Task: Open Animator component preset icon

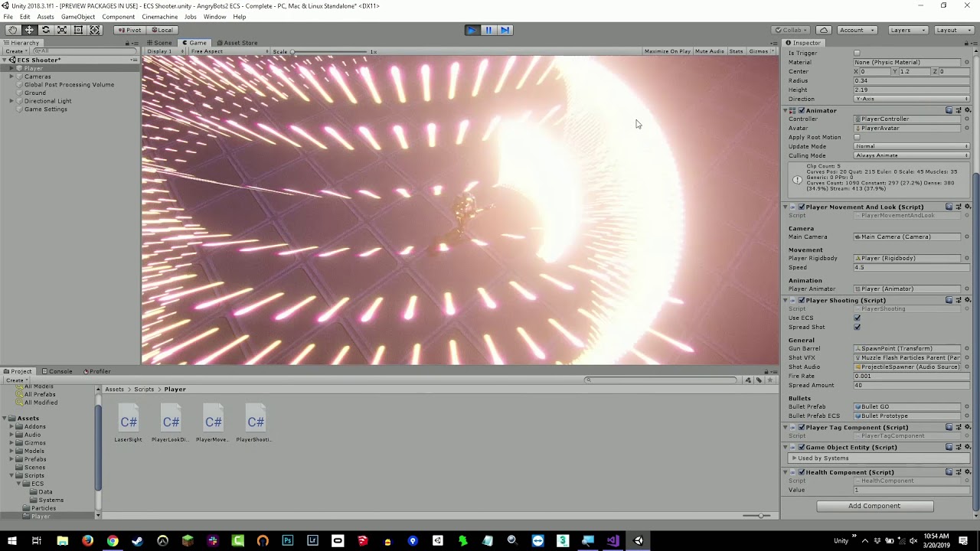Action: (959, 110)
